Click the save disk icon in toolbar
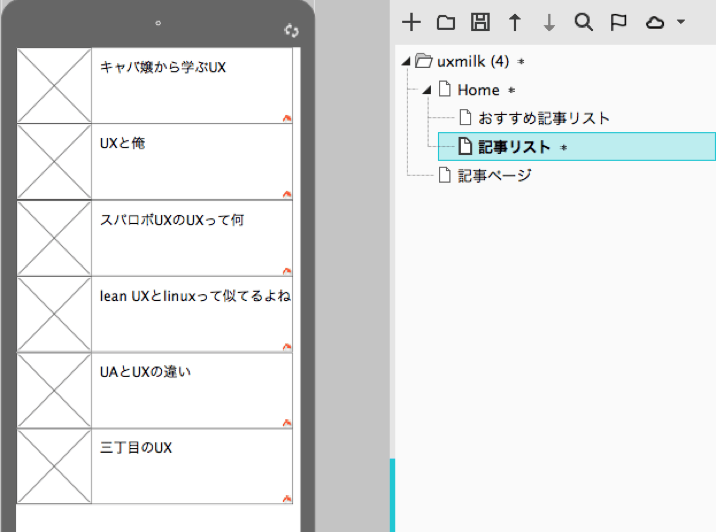This screenshot has width=716, height=532. [x=480, y=22]
